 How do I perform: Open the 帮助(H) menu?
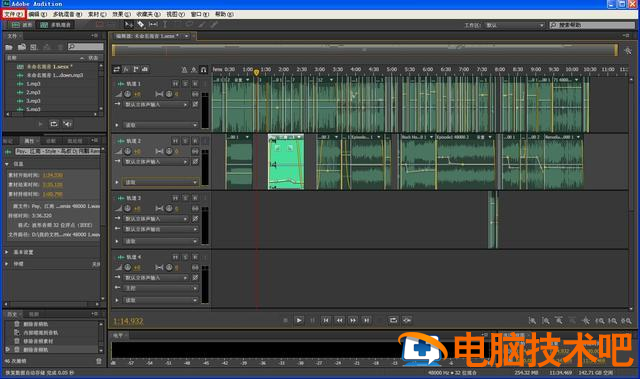point(224,14)
